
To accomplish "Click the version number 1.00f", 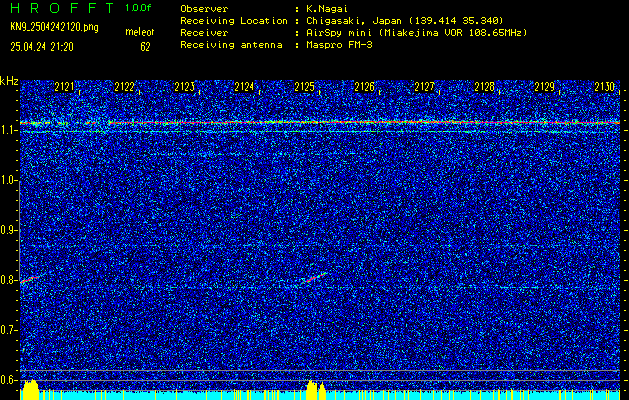I will click(138, 8).
